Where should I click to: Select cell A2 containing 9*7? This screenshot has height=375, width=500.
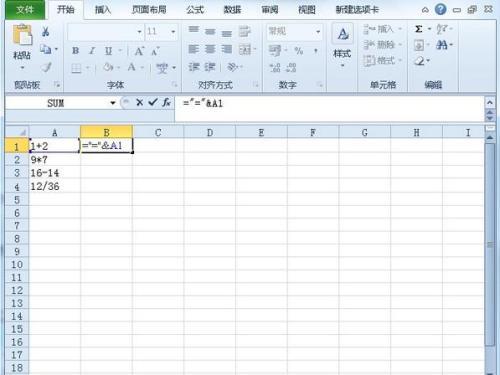tap(54, 160)
